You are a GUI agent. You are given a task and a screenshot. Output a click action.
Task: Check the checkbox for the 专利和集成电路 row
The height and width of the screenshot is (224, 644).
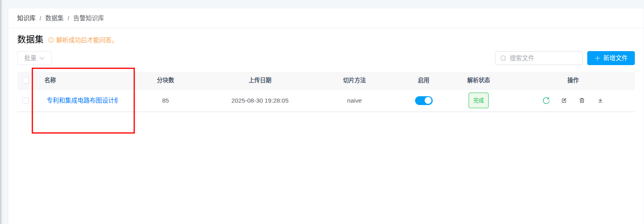tap(26, 101)
